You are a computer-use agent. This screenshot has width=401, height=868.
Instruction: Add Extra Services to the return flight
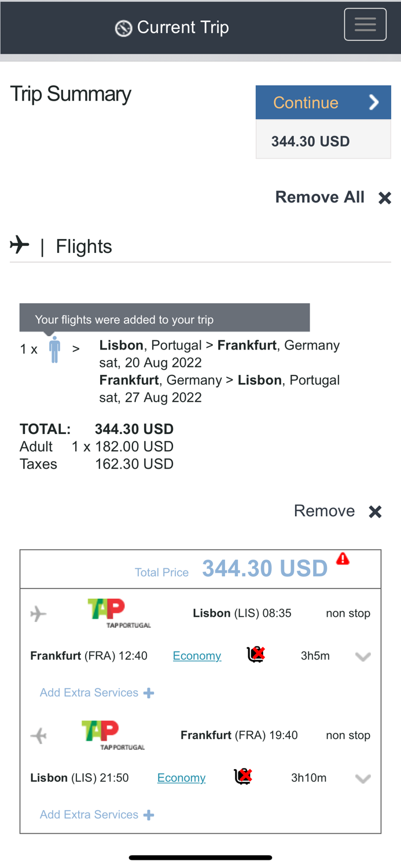[x=97, y=815]
